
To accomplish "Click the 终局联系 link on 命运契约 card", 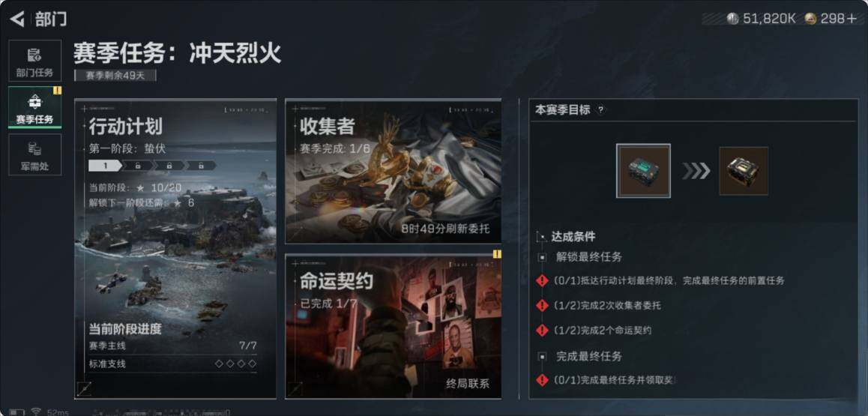I will pos(467,383).
